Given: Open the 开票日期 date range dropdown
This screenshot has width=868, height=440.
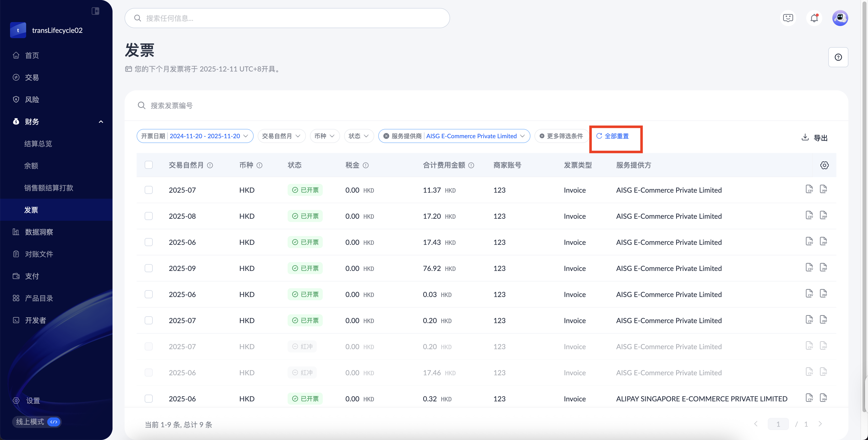Looking at the screenshot, I should click(195, 136).
